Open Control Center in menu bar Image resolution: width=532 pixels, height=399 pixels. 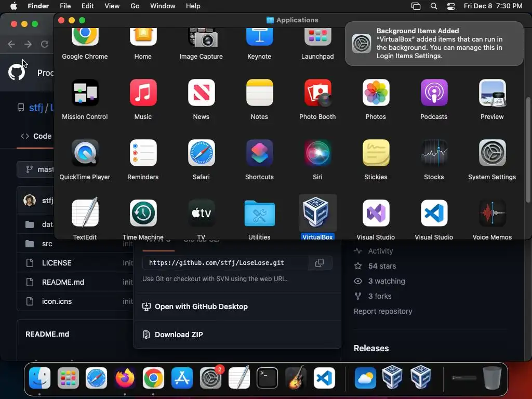pyautogui.click(x=450, y=6)
